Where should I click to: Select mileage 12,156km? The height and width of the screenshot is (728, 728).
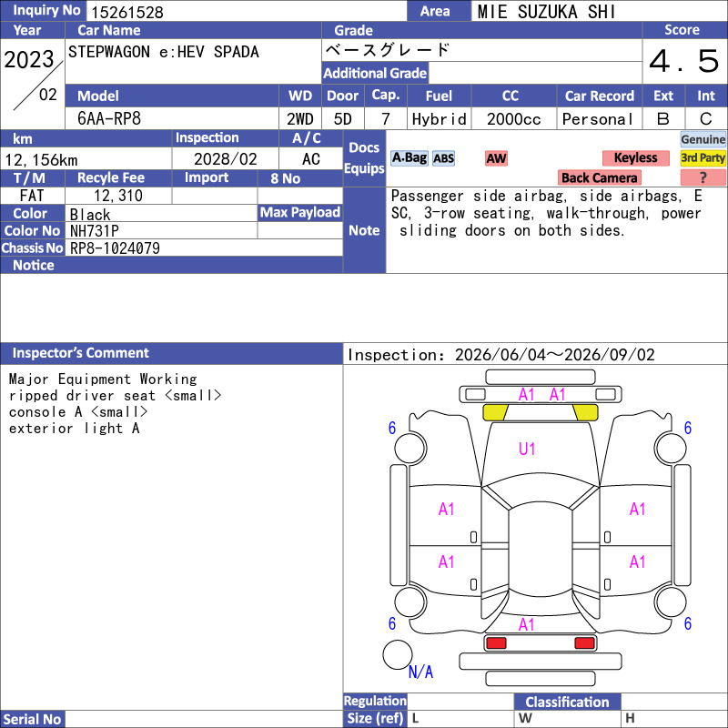[x=41, y=160]
